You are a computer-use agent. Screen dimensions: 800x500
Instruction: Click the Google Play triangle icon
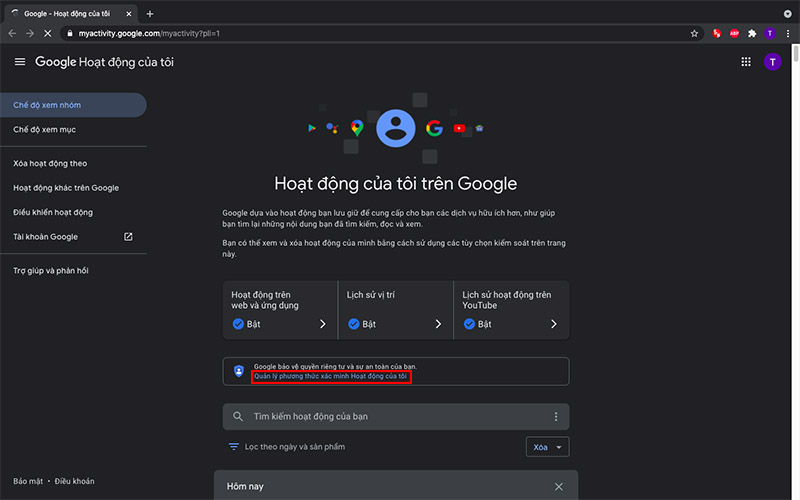tap(311, 128)
